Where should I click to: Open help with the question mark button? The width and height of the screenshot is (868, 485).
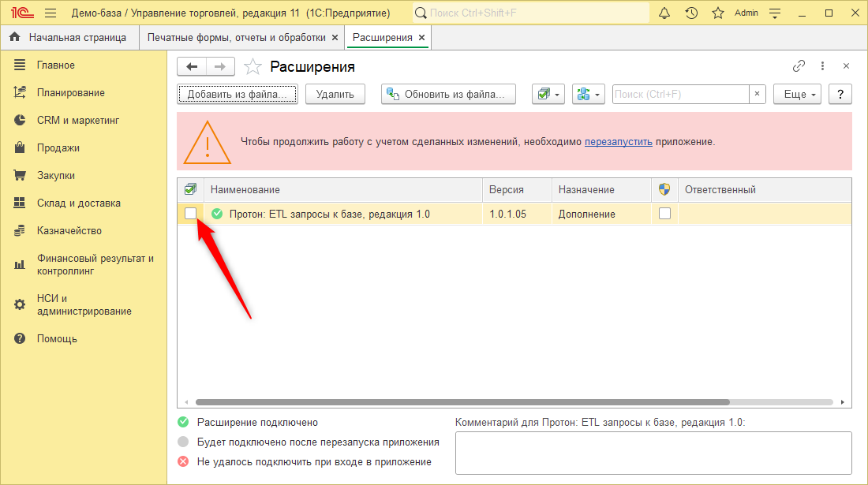[x=840, y=94]
